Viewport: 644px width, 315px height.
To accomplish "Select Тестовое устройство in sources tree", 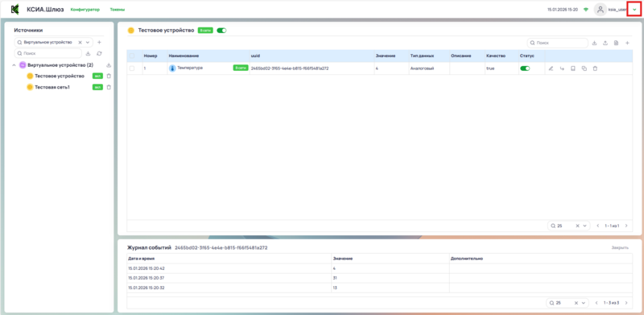I will (60, 76).
